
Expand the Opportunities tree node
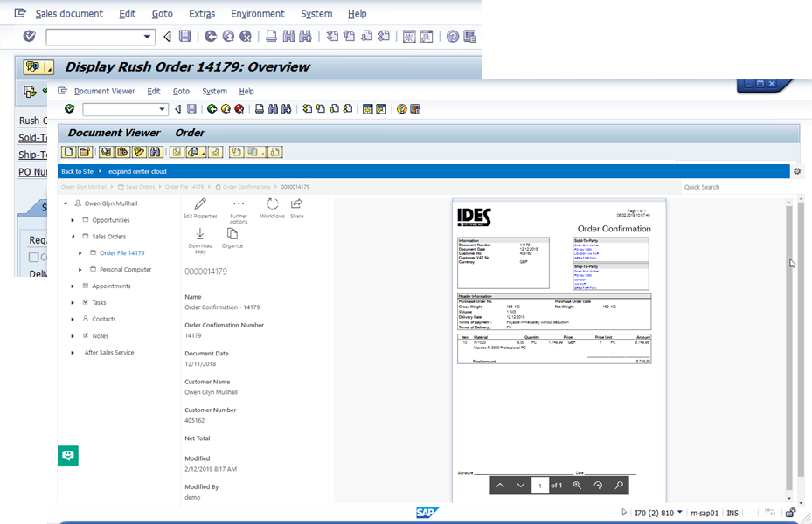point(73,220)
